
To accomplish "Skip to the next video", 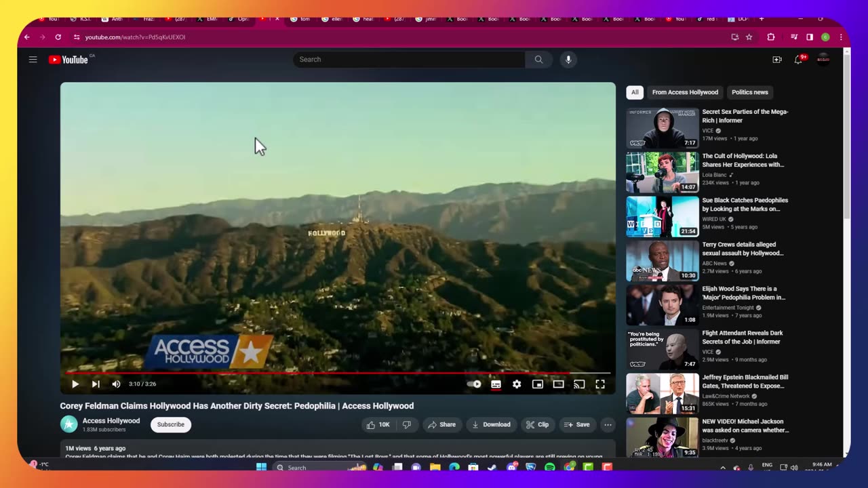I will [96, 384].
